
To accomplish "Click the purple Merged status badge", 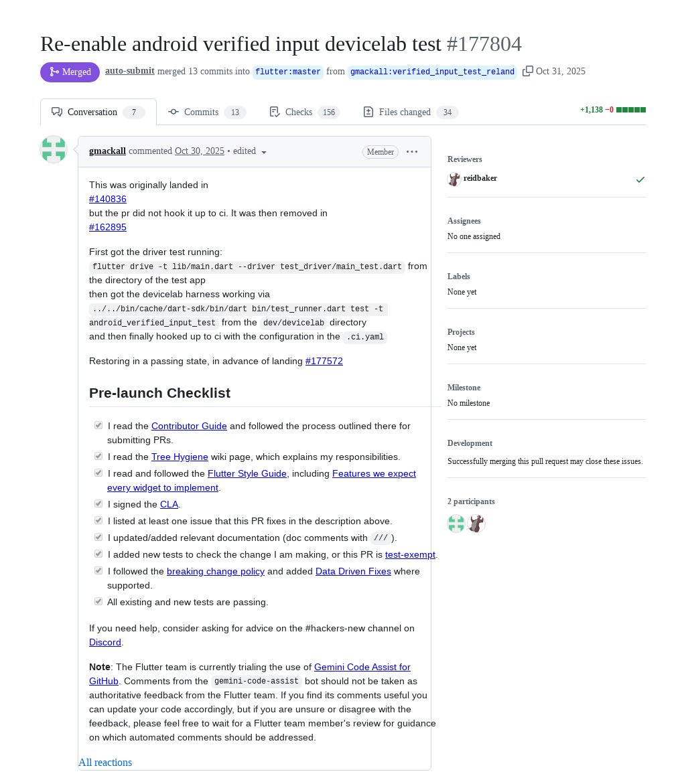I will click(70, 72).
